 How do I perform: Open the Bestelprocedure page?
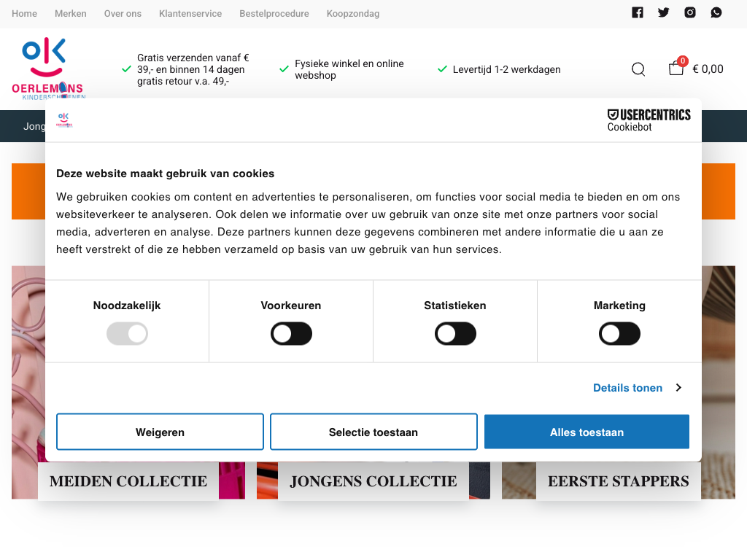pos(274,14)
